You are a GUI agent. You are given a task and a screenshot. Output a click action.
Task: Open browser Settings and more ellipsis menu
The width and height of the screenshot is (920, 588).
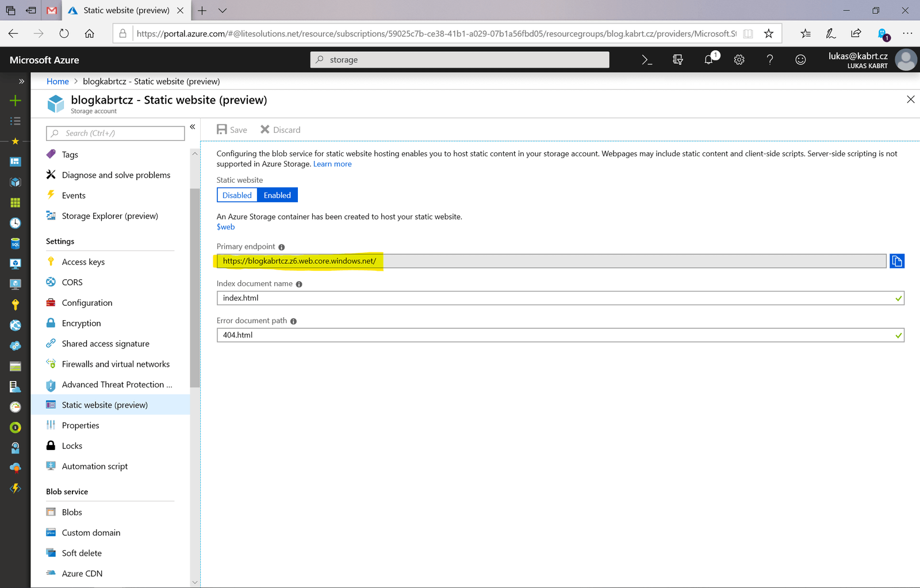click(x=907, y=33)
